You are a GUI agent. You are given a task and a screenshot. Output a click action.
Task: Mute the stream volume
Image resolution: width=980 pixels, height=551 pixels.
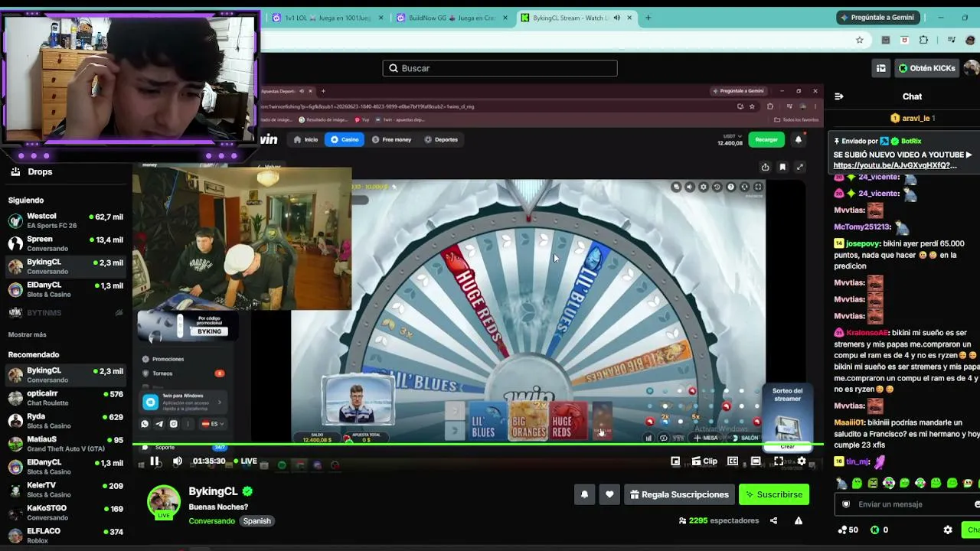178,461
